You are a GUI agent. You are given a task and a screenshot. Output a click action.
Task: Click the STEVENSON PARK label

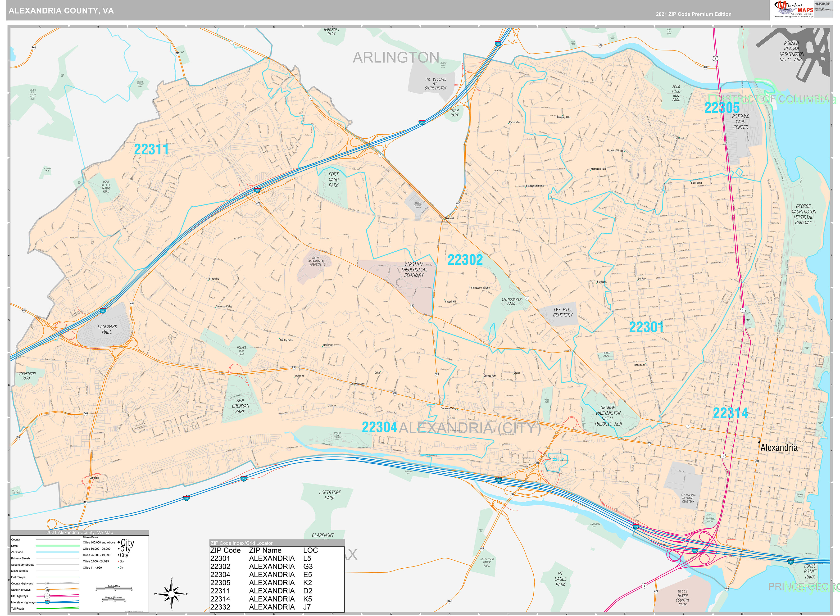pos(27,376)
